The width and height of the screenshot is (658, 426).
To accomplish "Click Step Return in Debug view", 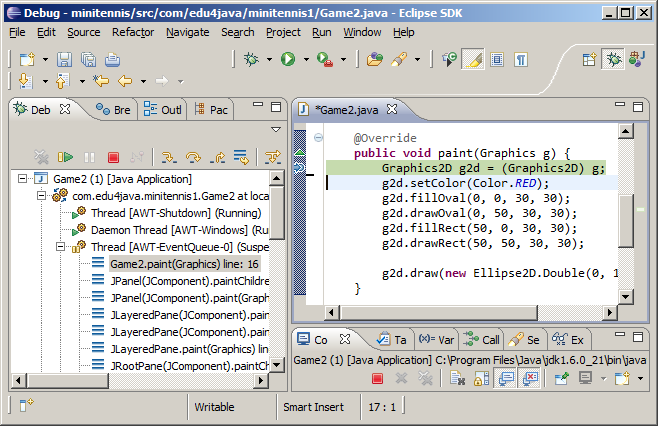I will click(x=217, y=157).
